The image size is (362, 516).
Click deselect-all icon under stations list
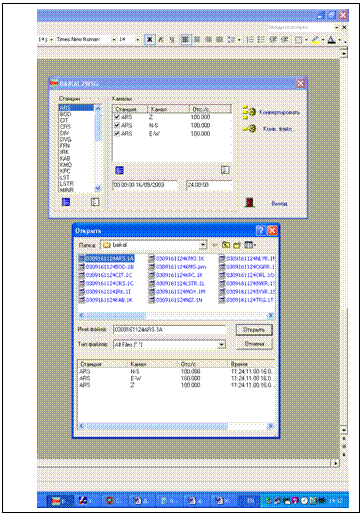[95, 202]
